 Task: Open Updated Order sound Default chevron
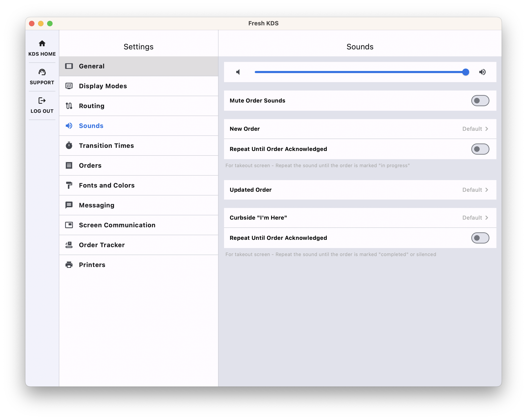point(486,190)
